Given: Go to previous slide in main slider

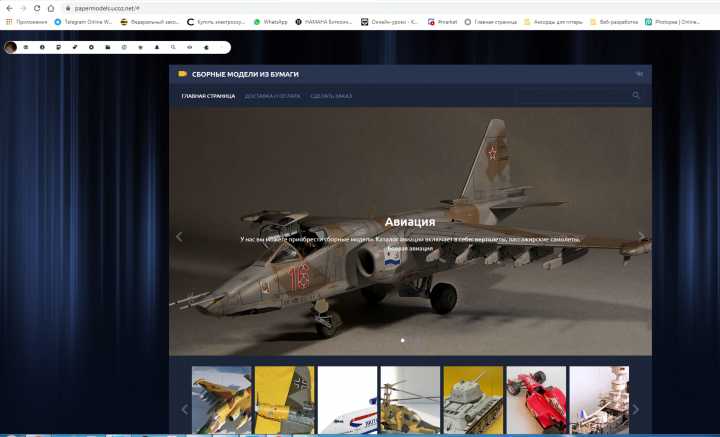Looking at the screenshot, I should tap(179, 236).
